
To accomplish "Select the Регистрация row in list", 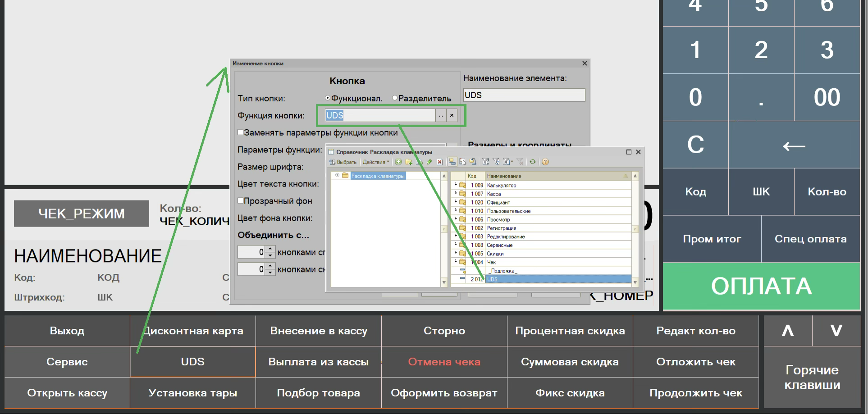I will 541,228.
